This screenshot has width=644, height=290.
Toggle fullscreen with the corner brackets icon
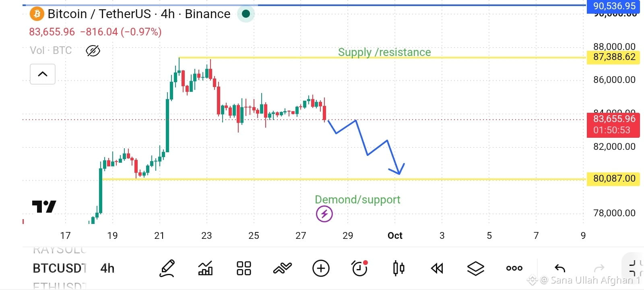point(634,268)
